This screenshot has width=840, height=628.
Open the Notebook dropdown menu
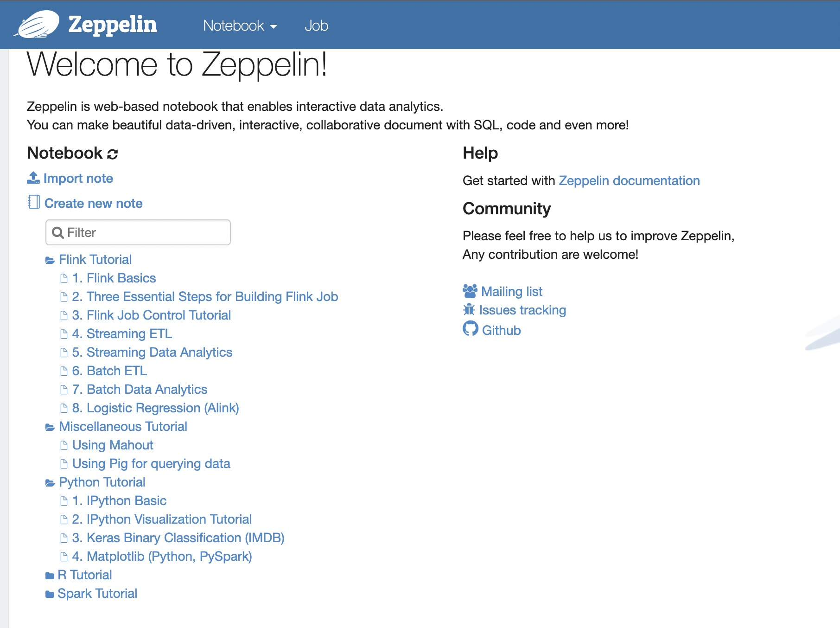pyautogui.click(x=240, y=26)
